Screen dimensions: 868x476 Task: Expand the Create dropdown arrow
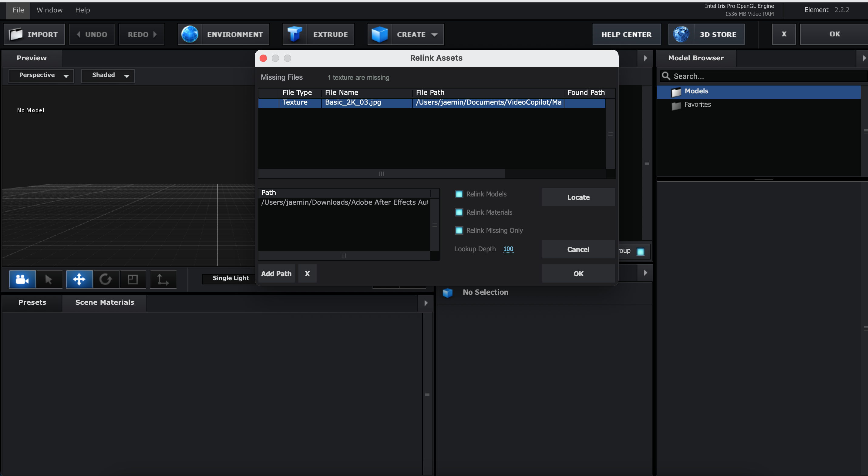[435, 35]
